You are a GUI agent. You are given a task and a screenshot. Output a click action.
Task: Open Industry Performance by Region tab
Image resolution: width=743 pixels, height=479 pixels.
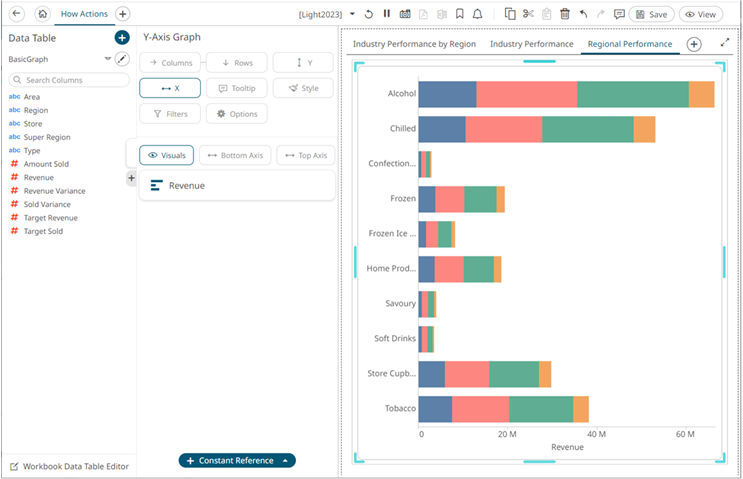point(414,44)
